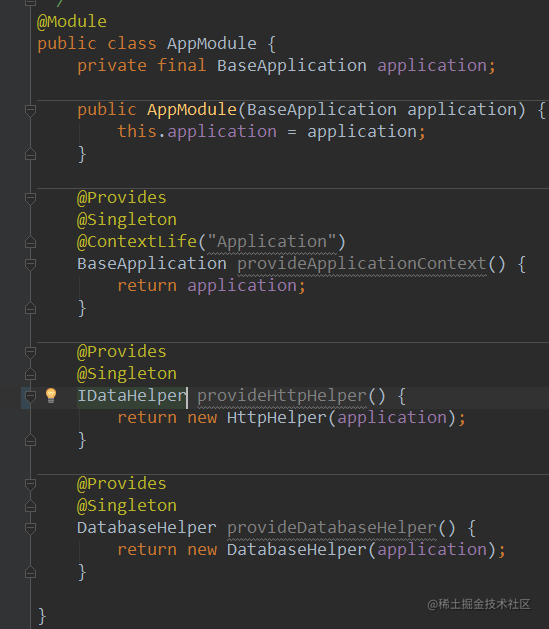Click provideHttpHelper method name

pyautogui.click(x=282, y=396)
